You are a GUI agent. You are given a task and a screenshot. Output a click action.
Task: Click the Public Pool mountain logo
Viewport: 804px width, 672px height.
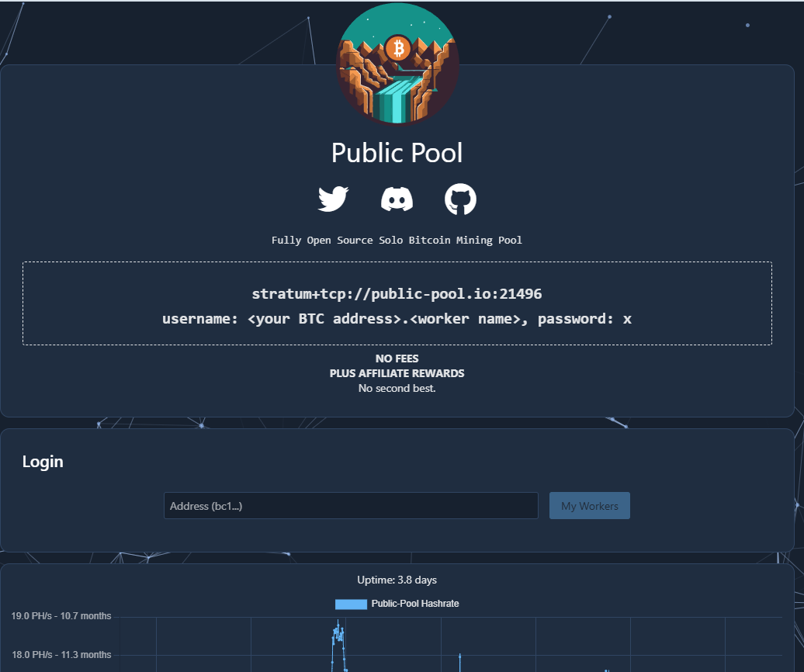click(397, 64)
